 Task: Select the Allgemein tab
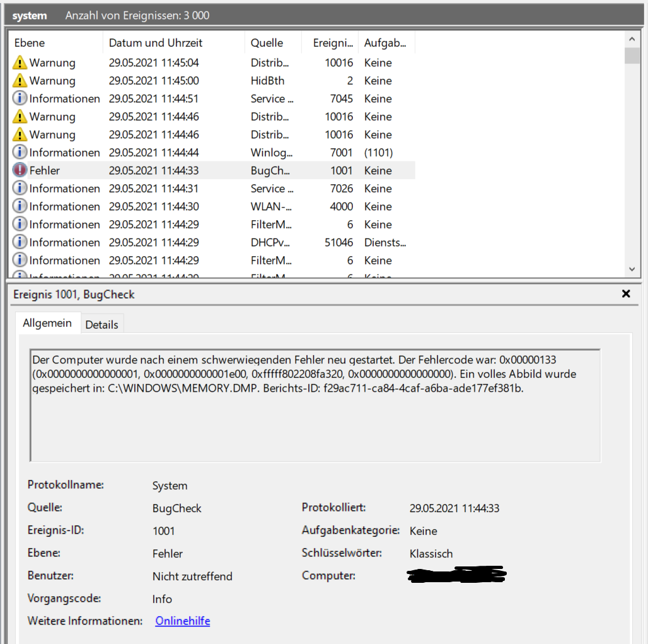(47, 323)
